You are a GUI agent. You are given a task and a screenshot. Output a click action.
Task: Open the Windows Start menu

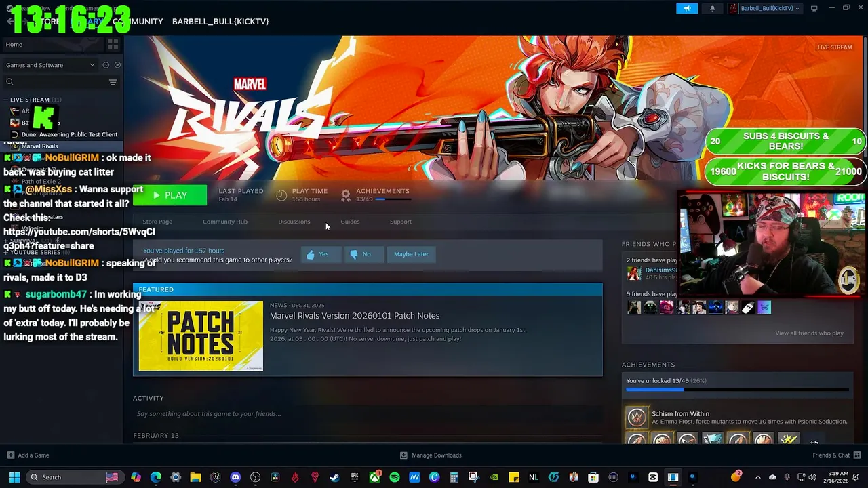(x=14, y=477)
